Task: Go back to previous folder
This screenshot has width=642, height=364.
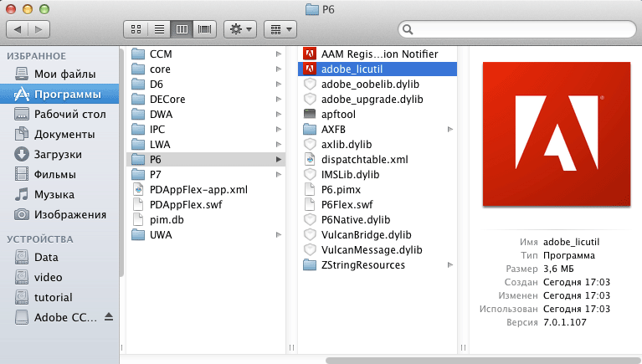Action: tap(18, 29)
